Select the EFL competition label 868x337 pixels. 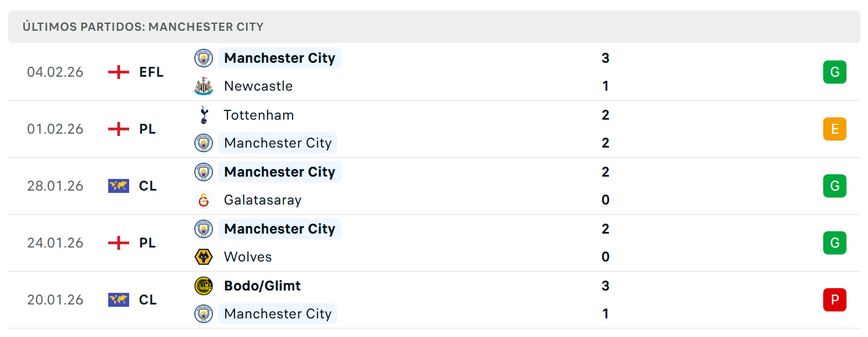tap(151, 72)
